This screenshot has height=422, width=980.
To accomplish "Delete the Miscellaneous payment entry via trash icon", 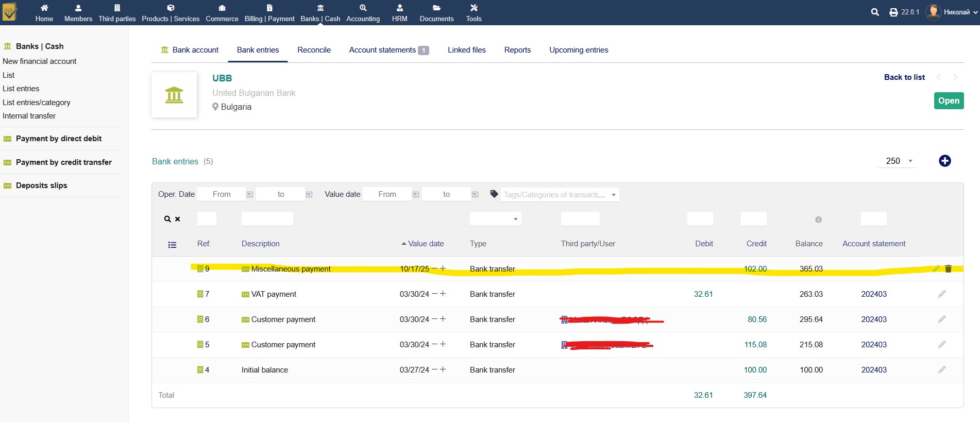I will pos(948,269).
